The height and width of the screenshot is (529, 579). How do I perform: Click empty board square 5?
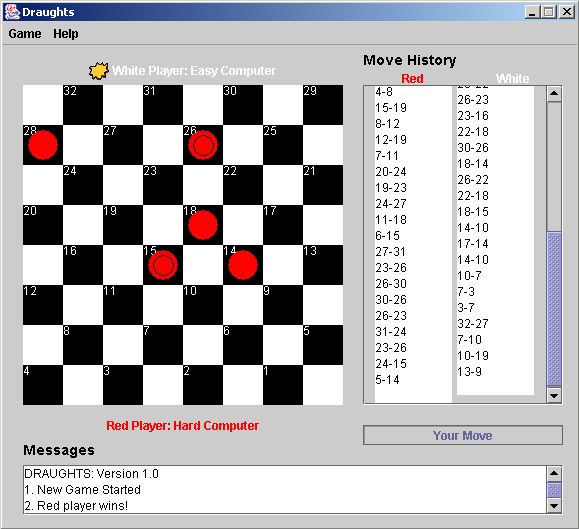pyautogui.click(x=323, y=345)
